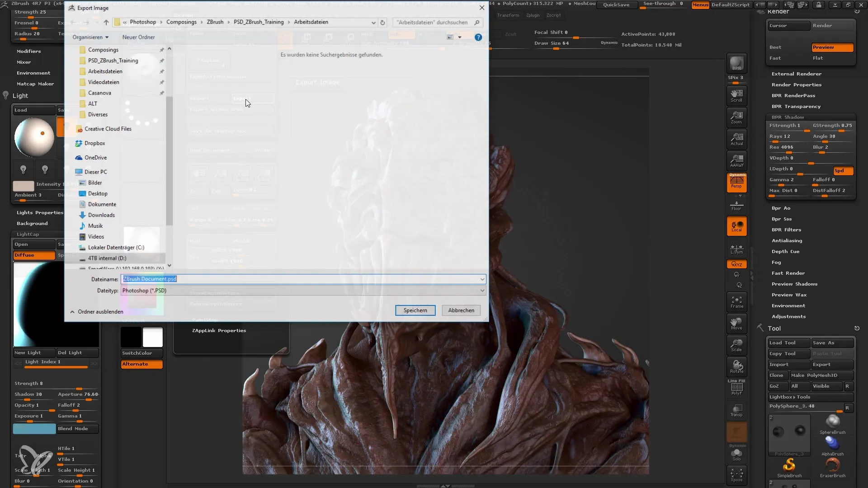This screenshot has width=868, height=488.
Task: Click the L.Sym icon
Action: (x=736, y=249)
